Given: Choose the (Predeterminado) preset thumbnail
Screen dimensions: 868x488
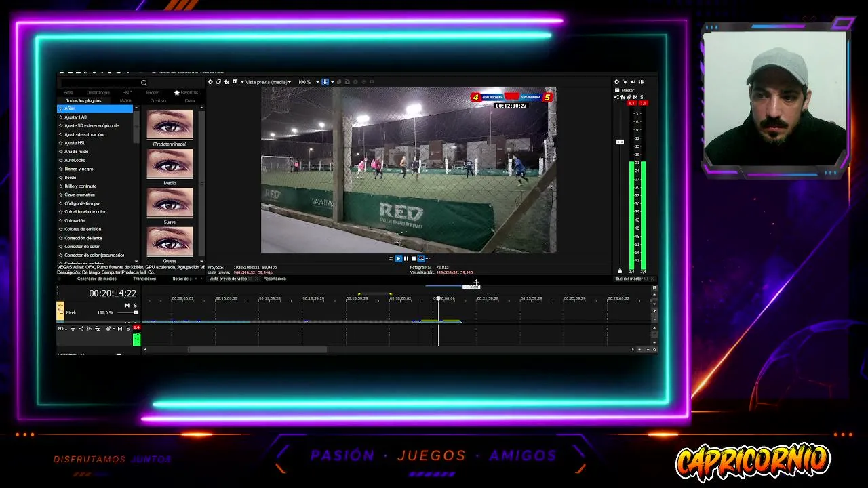Looking at the screenshot, I should pyautogui.click(x=170, y=125).
